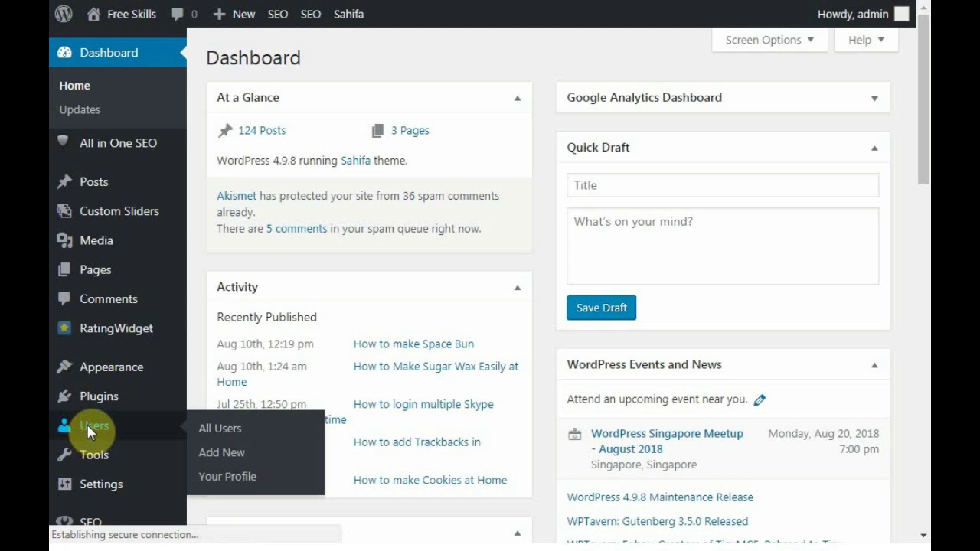Select Home under Dashboard
This screenshot has height=551, width=980.
(x=74, y=86)
